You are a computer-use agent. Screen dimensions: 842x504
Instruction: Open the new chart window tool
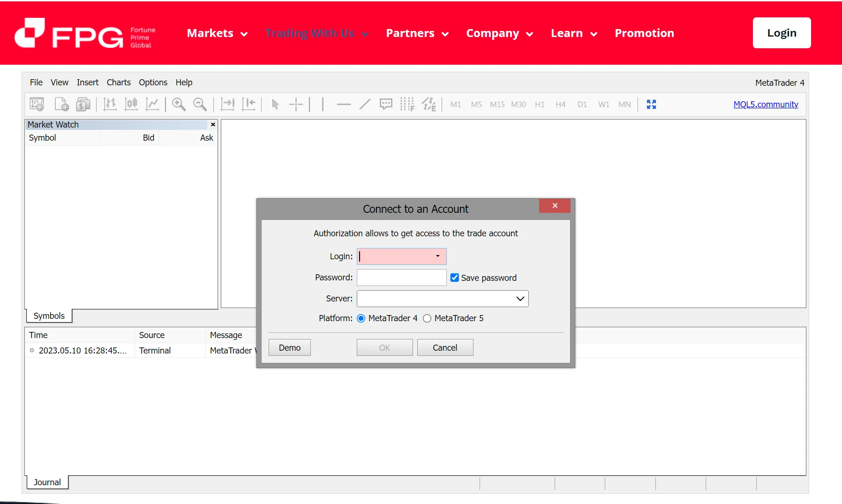(37, 104)
